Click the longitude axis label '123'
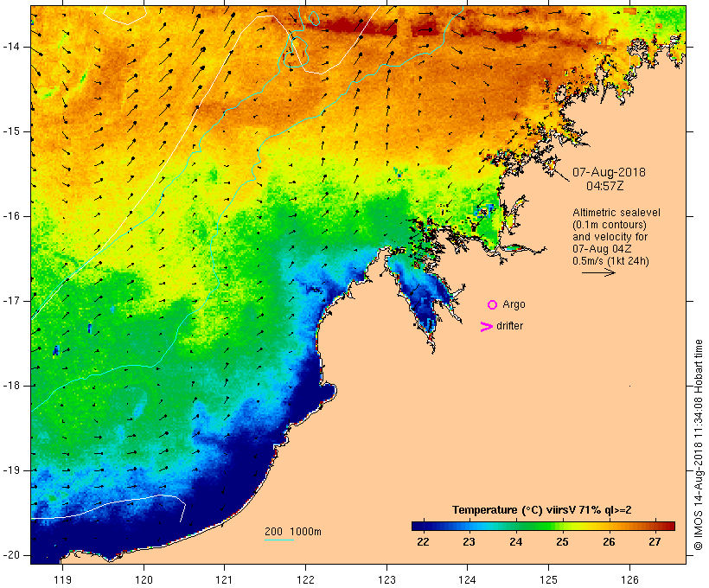 point(386,579)
